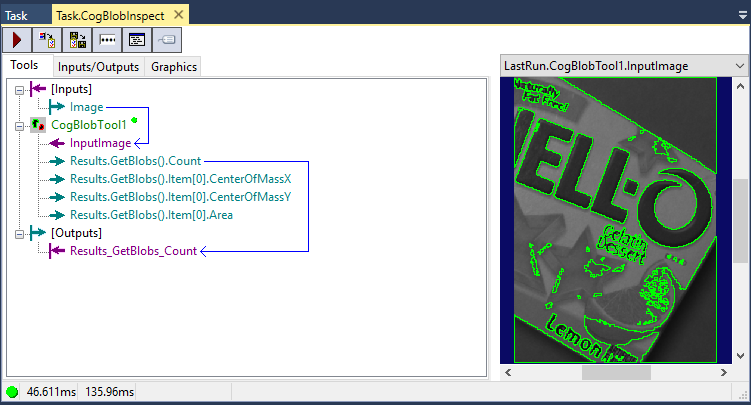Image resolution: width=751 pixels, height=405 pixels.
Task: Select the CogBlobTool1 tool icon
Action: [38, 125]
